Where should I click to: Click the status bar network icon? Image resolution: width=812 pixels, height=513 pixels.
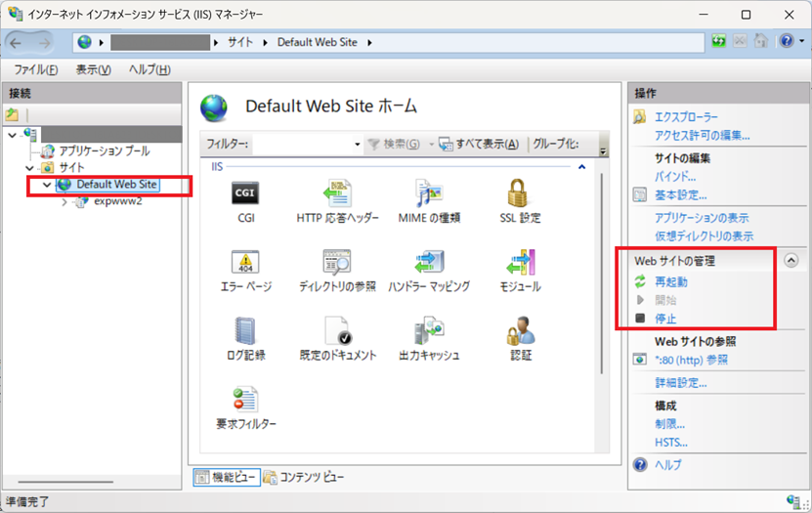pos(793,500)
